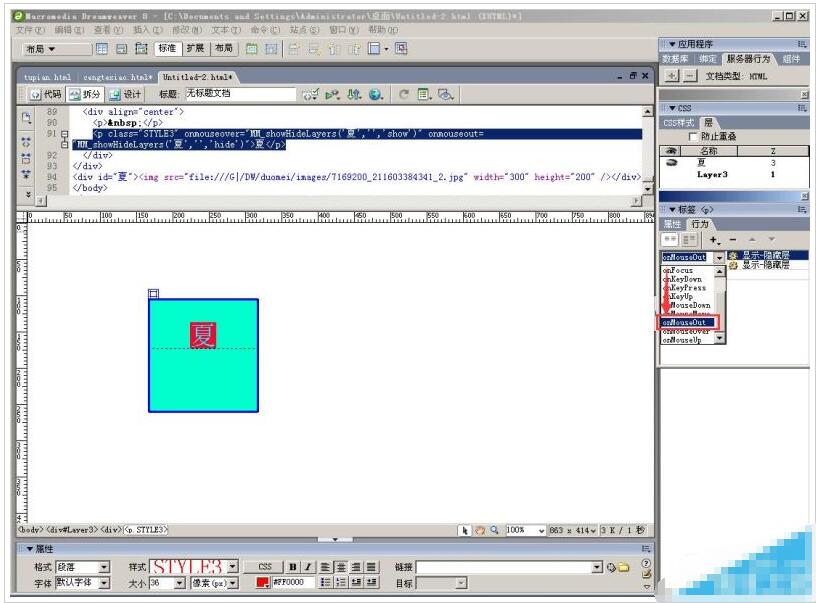Screen dimensions: 816x603
Task: Enable the 防止重叠 prevent overlaps checkbox
Action: (693, 136)
